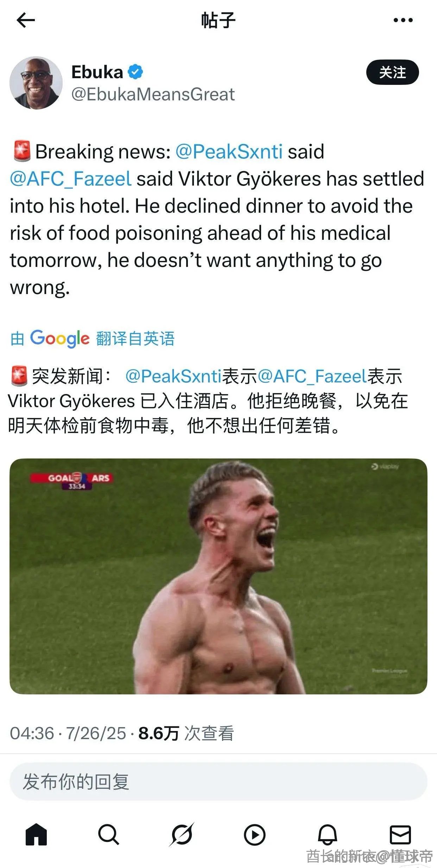Screen dimensions: 437x868
Task: Tap the Home tab icon
Action: click(x=36, y=834)
